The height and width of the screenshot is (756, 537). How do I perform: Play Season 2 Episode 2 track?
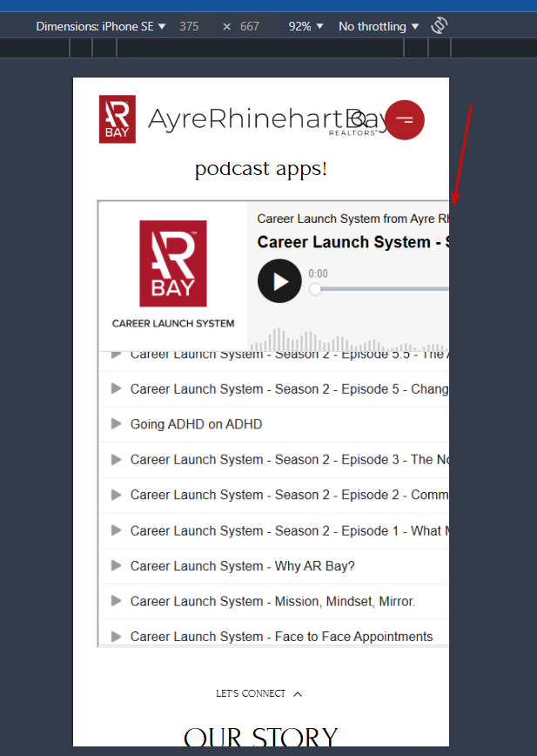(x=116, y=495)
